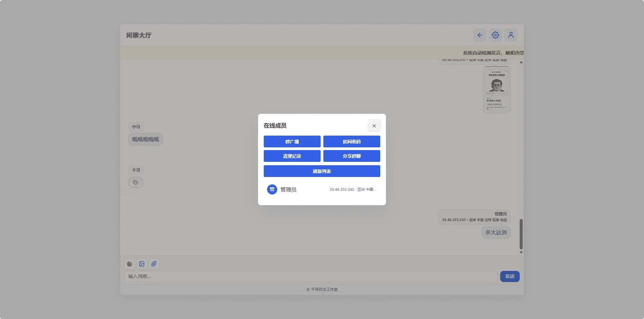
Task: Open settings via the gear icon
Action: point(495,35)
